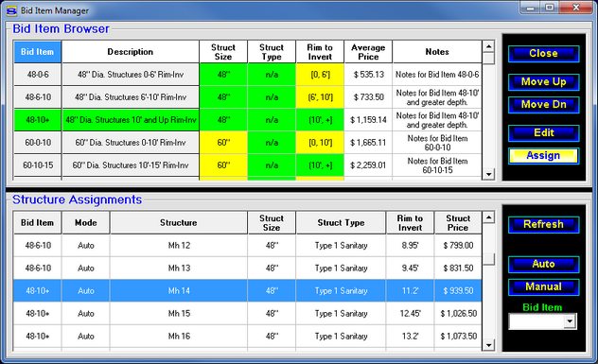The image size is (598, 364).
Task: Click the Bid Item Manager title bar icon
Action: (11, 10)
